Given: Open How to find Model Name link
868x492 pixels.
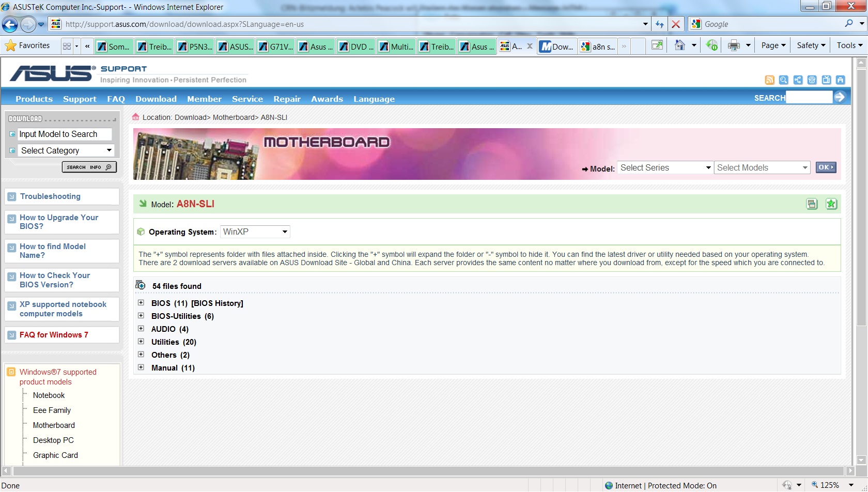Looking at the screenshot, I should pyautogui.click(x=53, y=251).
